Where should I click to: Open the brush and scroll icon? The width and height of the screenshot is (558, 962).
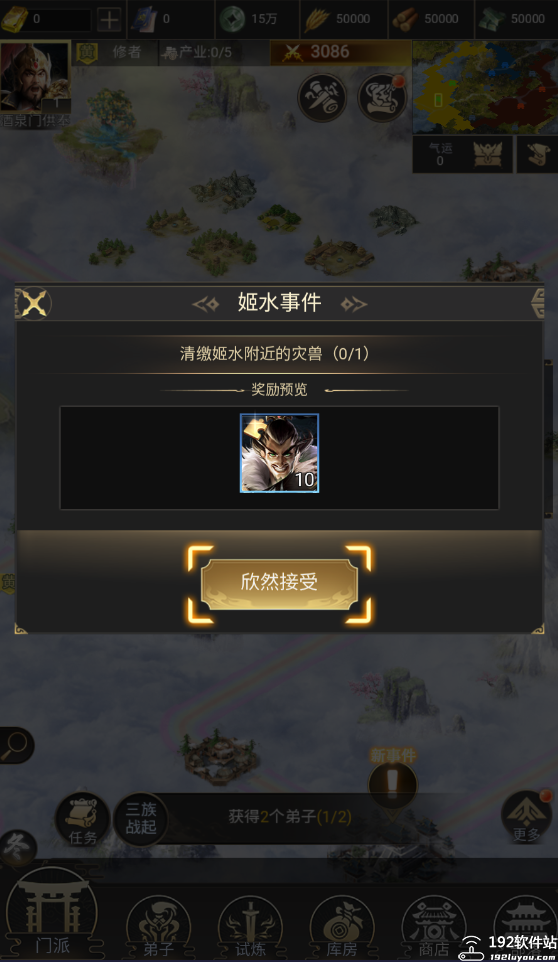[322, 98]
